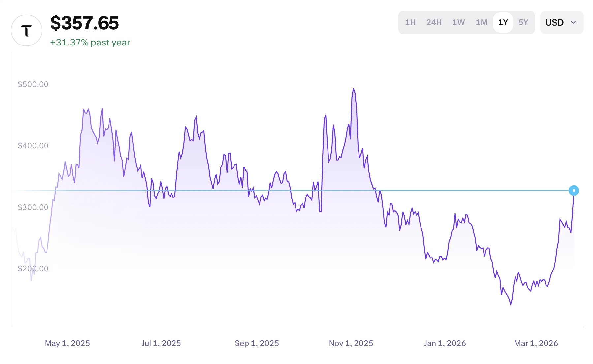Viewport: 593px width, 364px height.
Task: Click the Nov 1, 2025 axis label
Action: [x=351, y=343]
